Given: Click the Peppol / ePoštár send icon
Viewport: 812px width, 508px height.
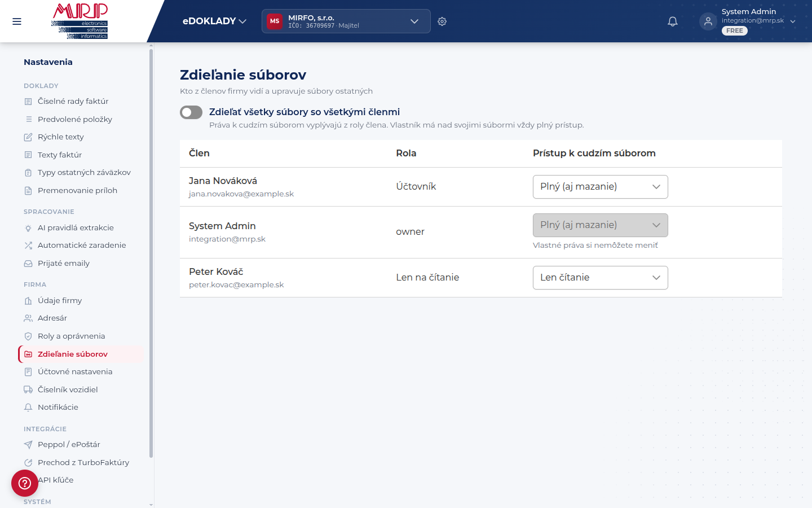Looking at the screenshot, I should click(x=28, y=445).
